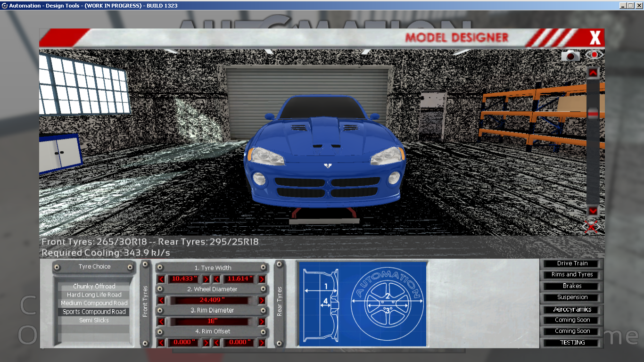Screen dimensions: 644x362
Task: Minimize the Automation window
Action: 623,6
